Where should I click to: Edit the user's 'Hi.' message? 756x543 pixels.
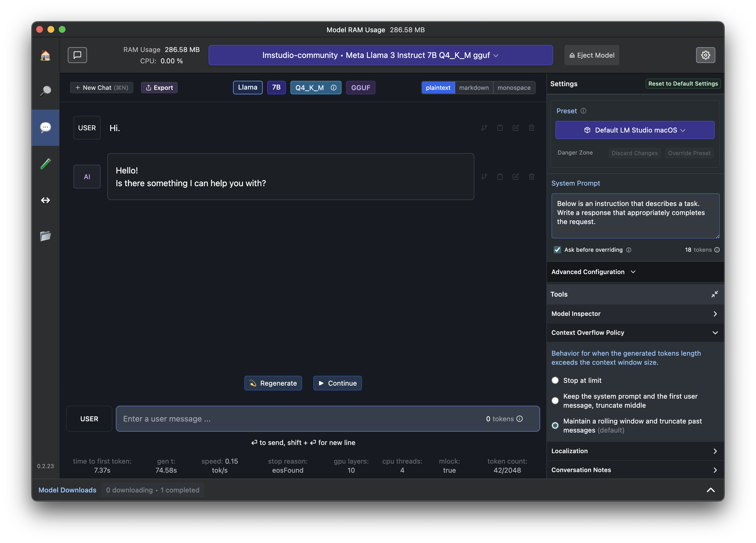(x=515, y=128)
